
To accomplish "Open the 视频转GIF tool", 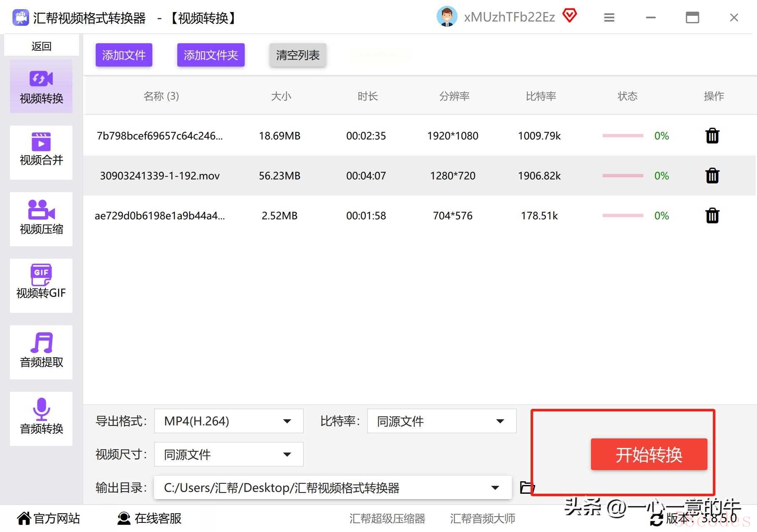I will click(41, 285).
